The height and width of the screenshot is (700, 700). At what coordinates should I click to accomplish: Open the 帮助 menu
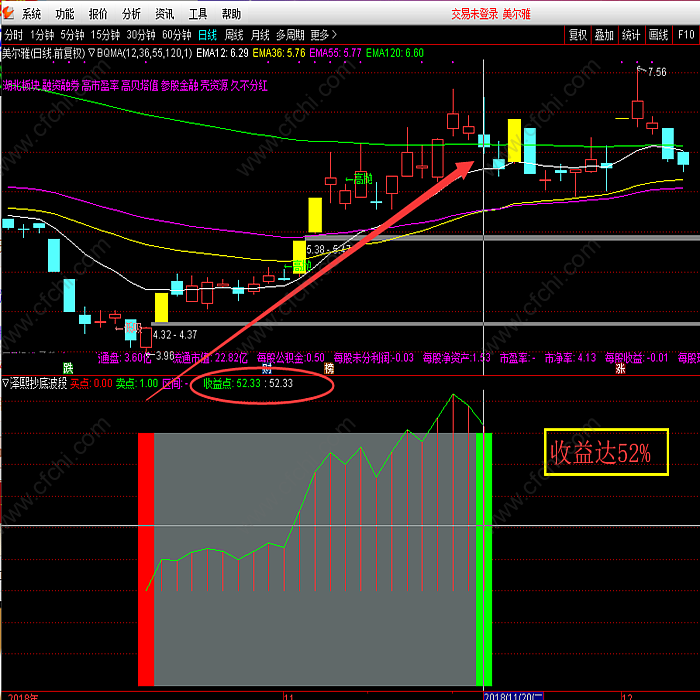(x=231, y=14)
